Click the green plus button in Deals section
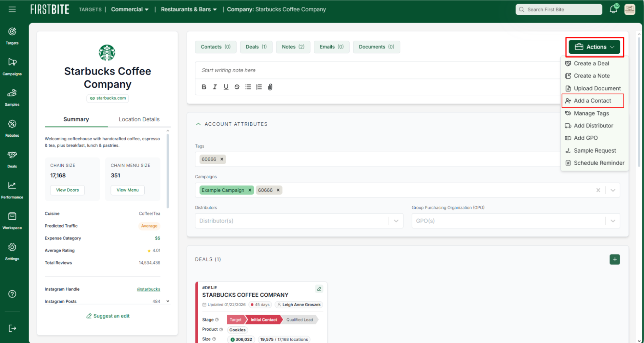This screenshot has width=644, height=343. click(615, 260)
